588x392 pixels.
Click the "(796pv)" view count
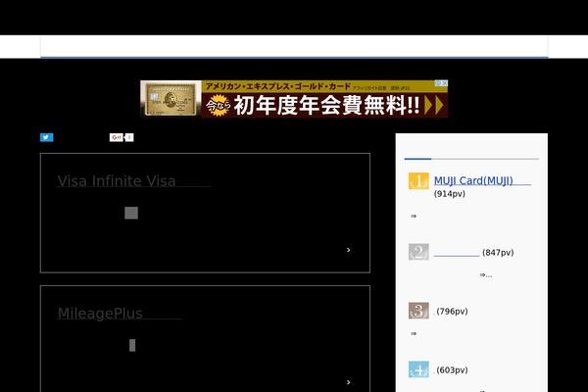click(x=452, y=312)
